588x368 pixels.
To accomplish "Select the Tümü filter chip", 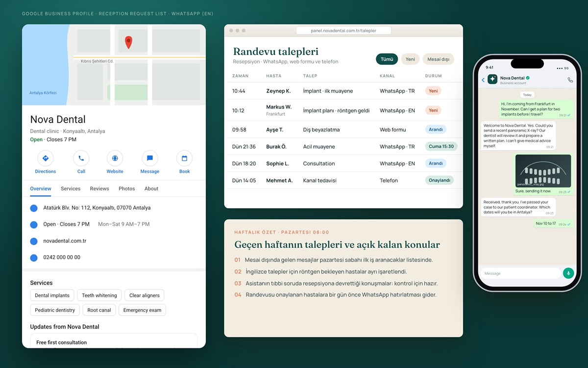I will click(387, 59).
